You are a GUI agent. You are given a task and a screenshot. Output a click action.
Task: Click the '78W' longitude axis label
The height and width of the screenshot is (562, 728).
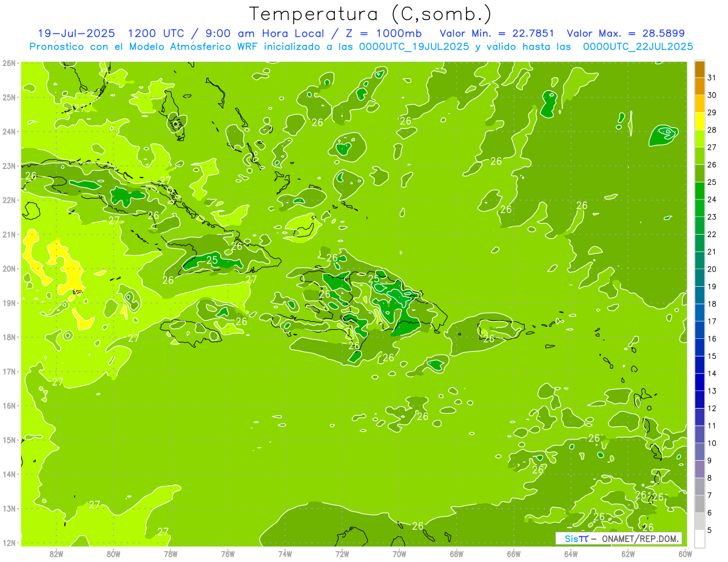pyautogui.click(x=170, y=554)
